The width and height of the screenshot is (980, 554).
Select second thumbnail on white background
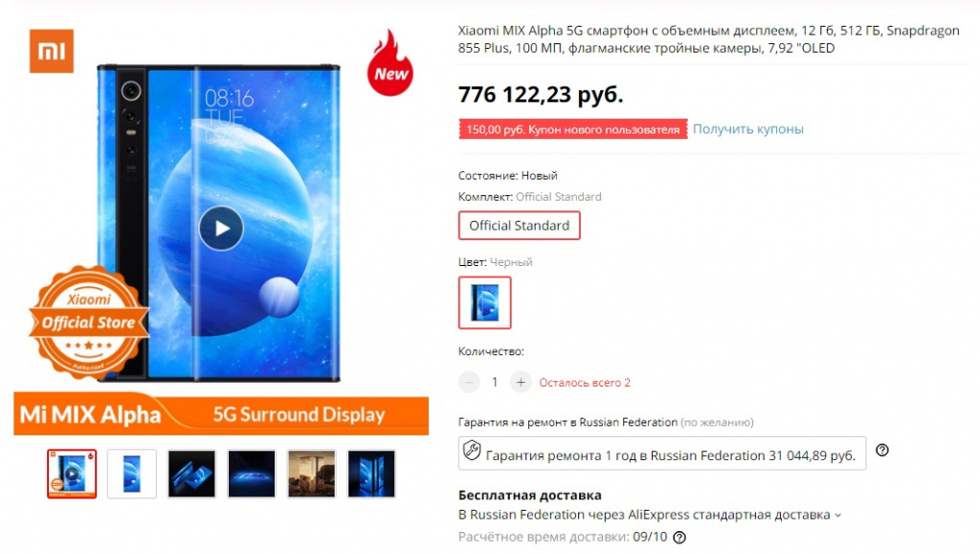click(132, 474)
